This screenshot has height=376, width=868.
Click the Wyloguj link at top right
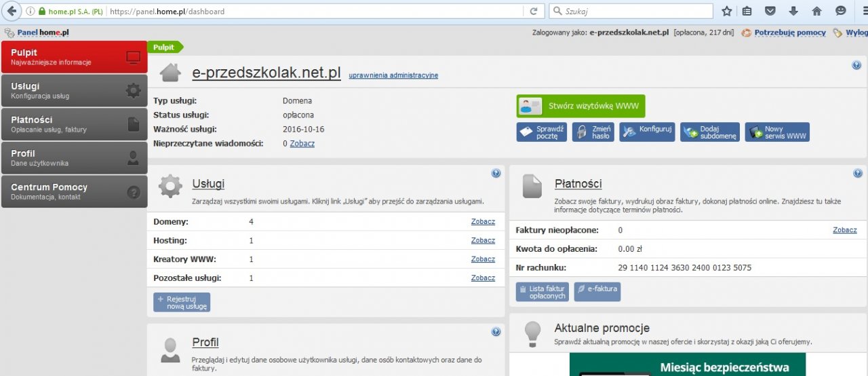click(856, 33)
